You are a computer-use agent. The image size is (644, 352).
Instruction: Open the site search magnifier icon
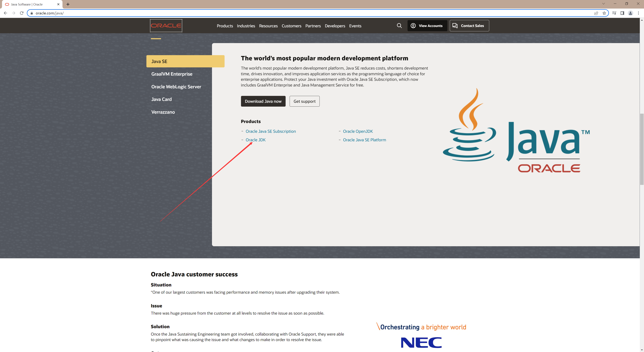point(399,26)
